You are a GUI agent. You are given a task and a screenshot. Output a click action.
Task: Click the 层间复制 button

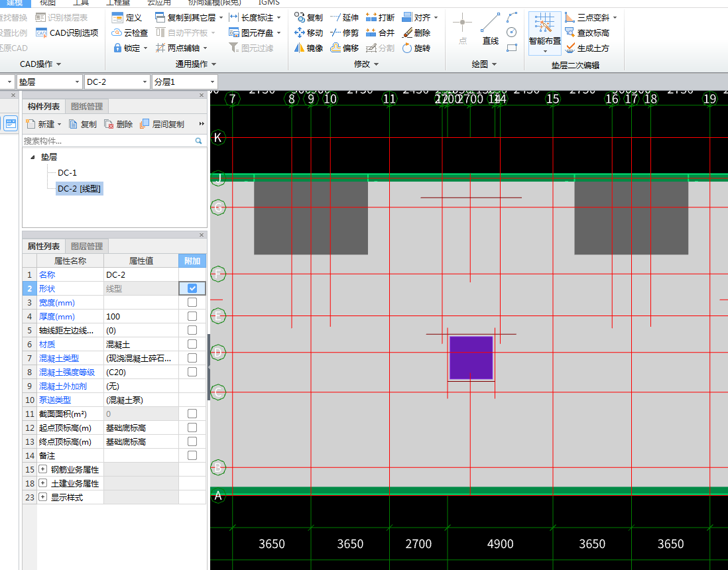[x=162, y=125]
